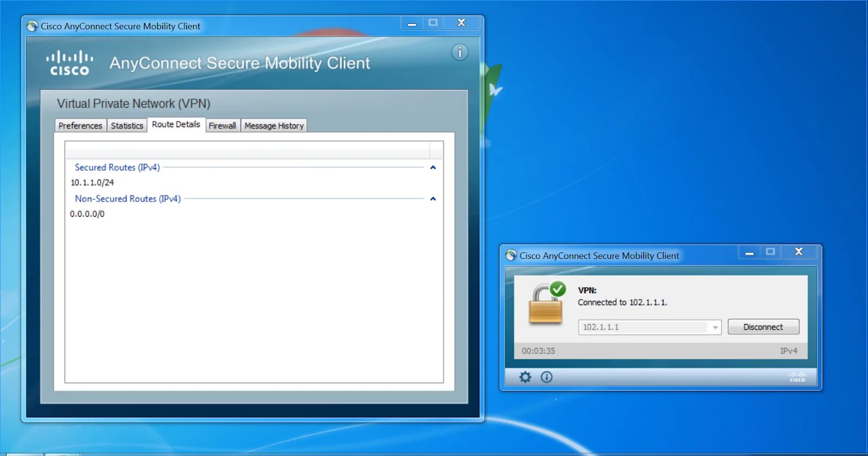This screenshot has height=456, width=868.
Task: Collapse the Secured Routes (IPv4) section
Action: click(433, 168)
